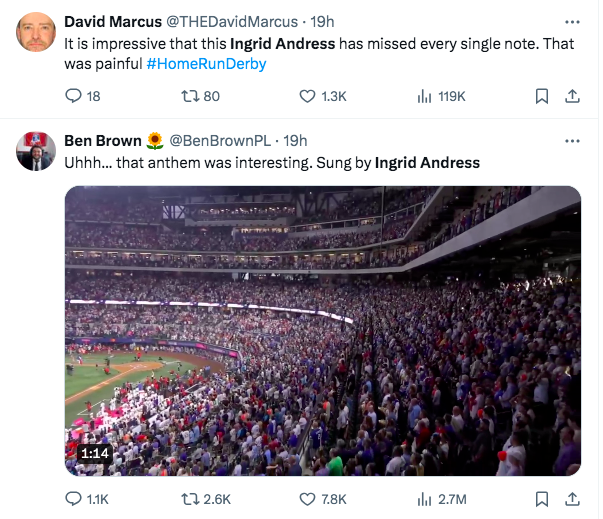
Task: Reply to David Marcus's tweet
Action: 72,96
